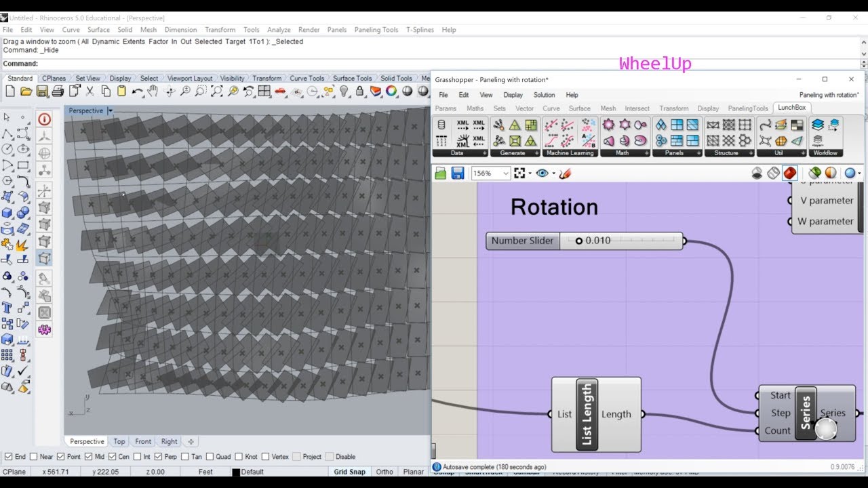Click the Series component icon on canvas
This screenshot has width=868, height=488.
tap(806, 413)
